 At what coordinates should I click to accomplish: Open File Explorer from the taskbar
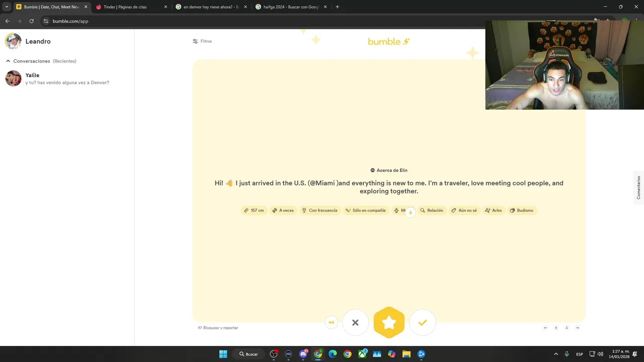(407, 354)
